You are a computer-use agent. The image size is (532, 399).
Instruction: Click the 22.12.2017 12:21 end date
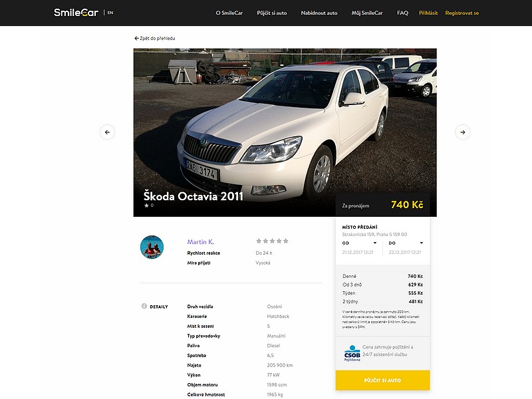click(x=405, y=253)
